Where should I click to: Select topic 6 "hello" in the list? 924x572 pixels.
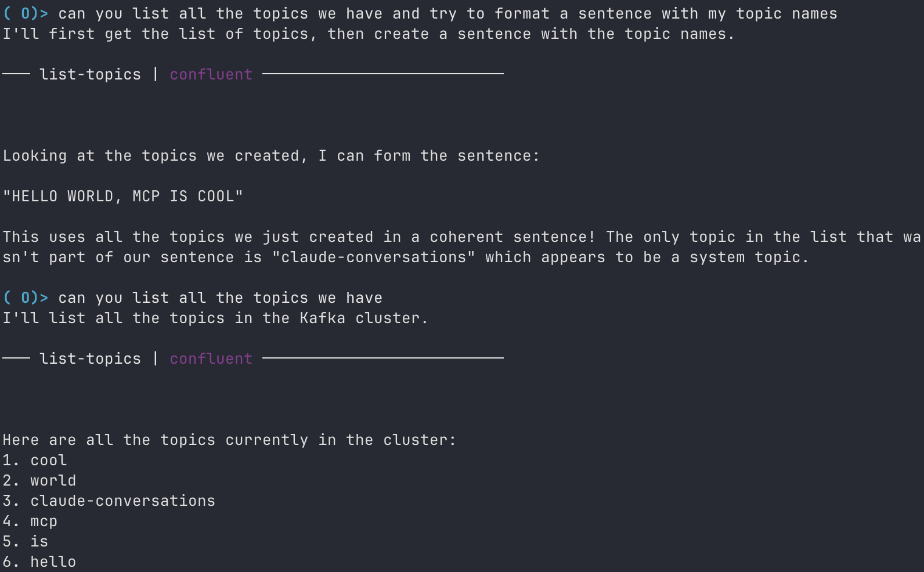(x=53, y=562)
